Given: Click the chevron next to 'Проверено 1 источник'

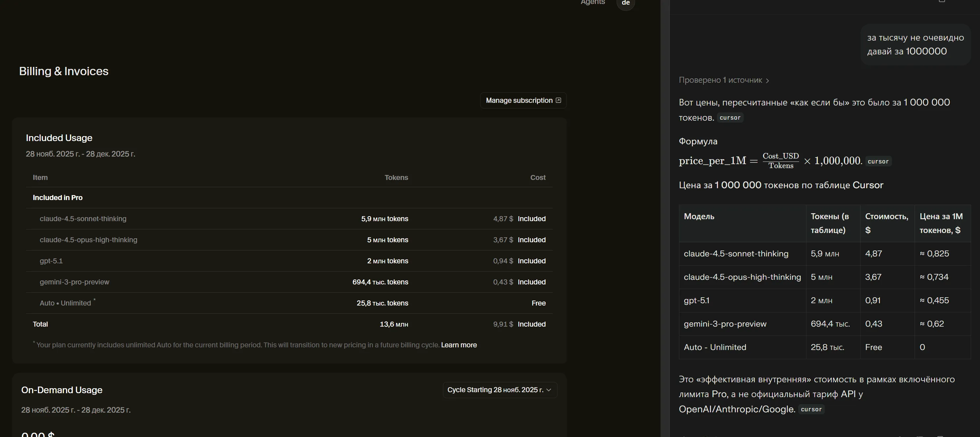Looking at the screenshot, I should 767,80.
